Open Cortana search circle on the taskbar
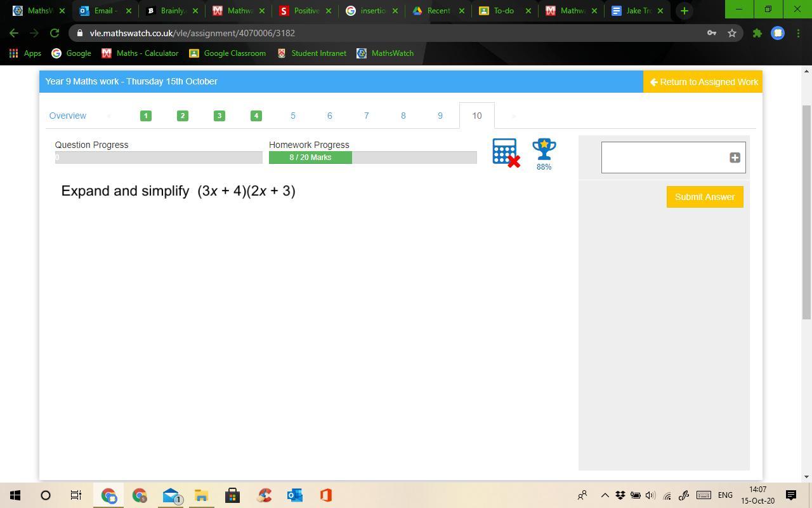 (x=46, y=495)
